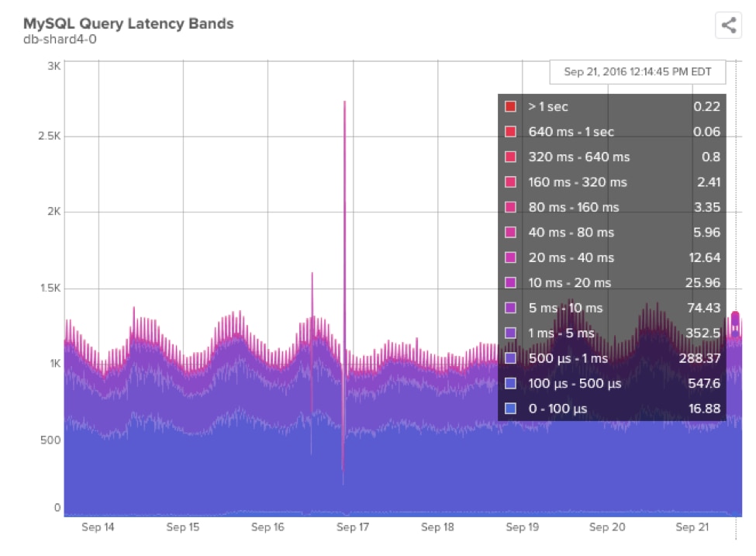The height and width of the screenshot is (556, 756).
Task: Click the '160 ms - 320 ms' legend swatch
Action: coord(510,181)
